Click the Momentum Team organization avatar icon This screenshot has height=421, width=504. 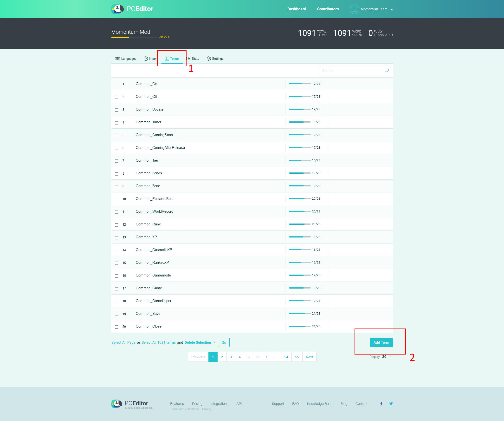tap(354, 9)
